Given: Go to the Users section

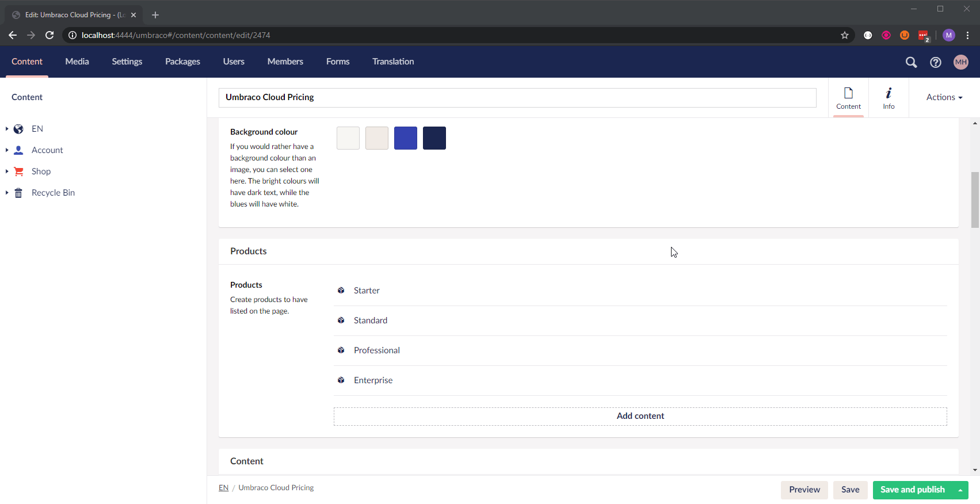Looking at the screenshot, I should [x=234, y=62].
